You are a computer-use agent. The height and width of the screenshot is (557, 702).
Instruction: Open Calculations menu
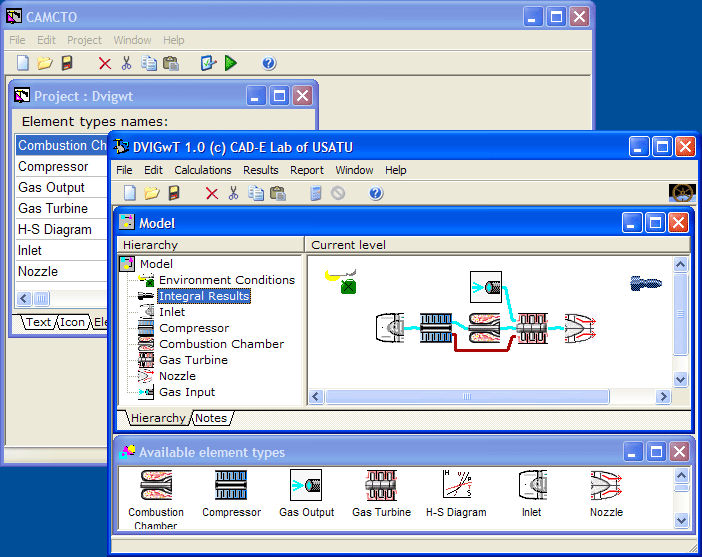tap(203, 170)
